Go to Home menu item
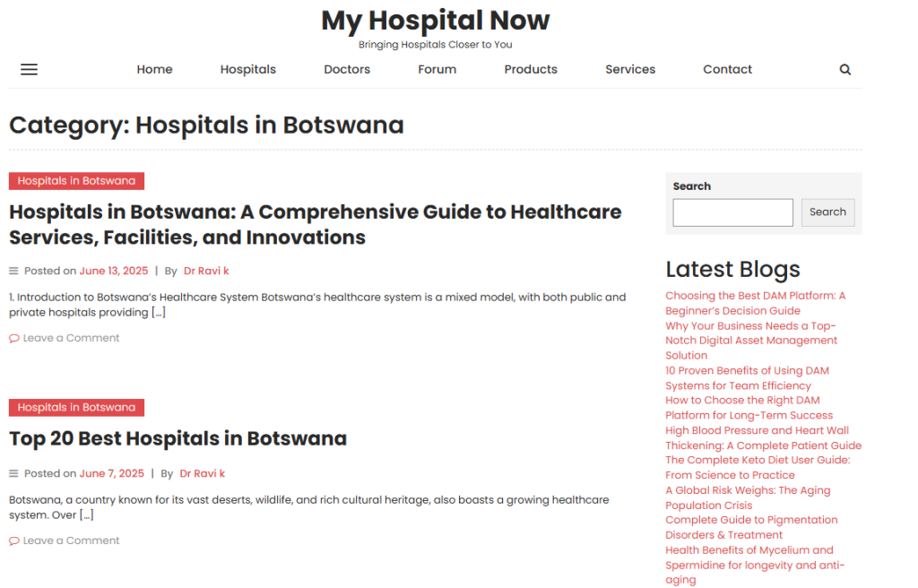Image resolution: width=918 pixels, height=588 pixels. [154, 70]
